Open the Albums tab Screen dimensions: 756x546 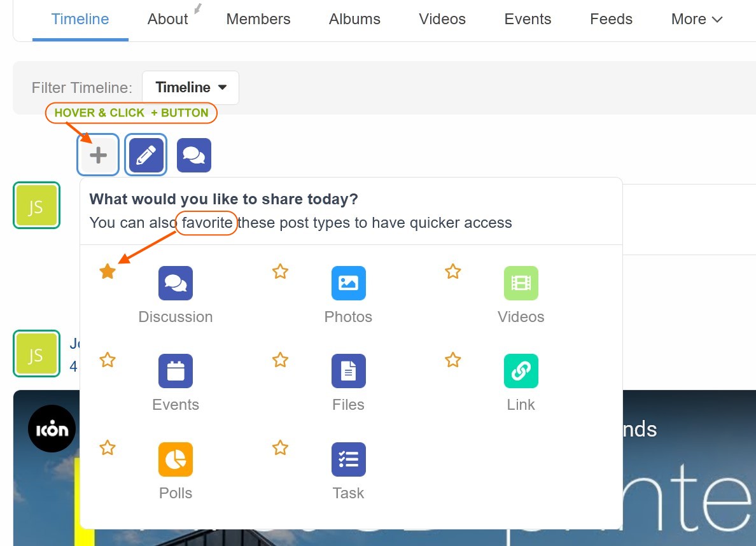click(x=354, y=19)
